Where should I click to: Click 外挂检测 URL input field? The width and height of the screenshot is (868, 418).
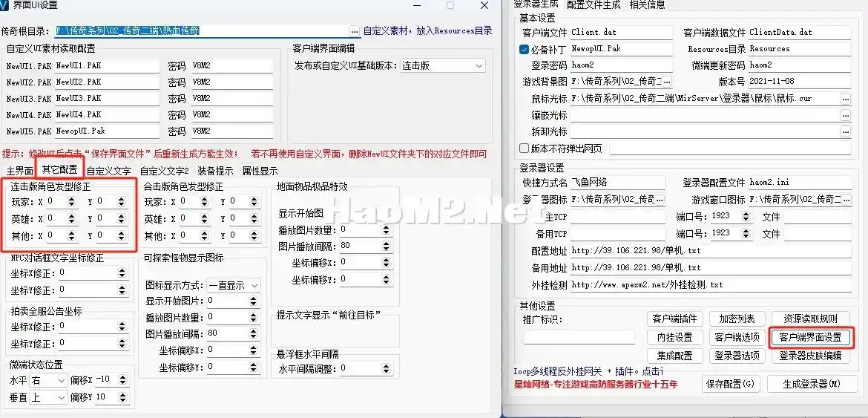pyautogui.click(x=711, y=285)
